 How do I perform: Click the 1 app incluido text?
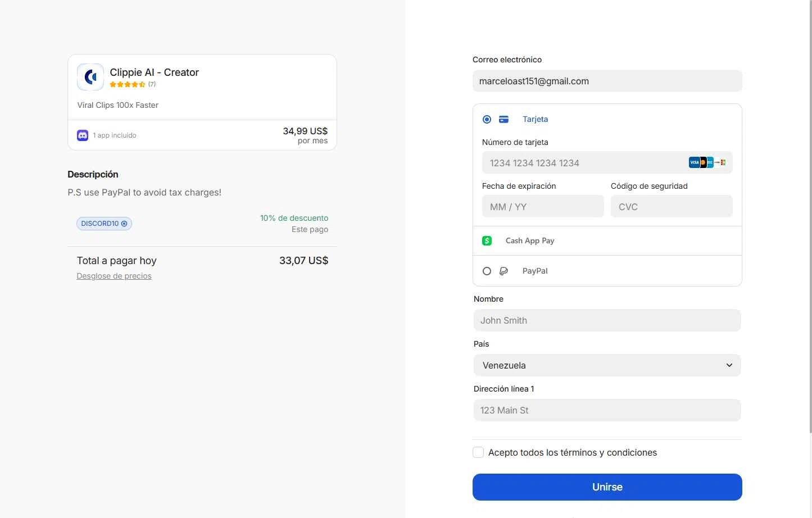(x=115, y=135)
